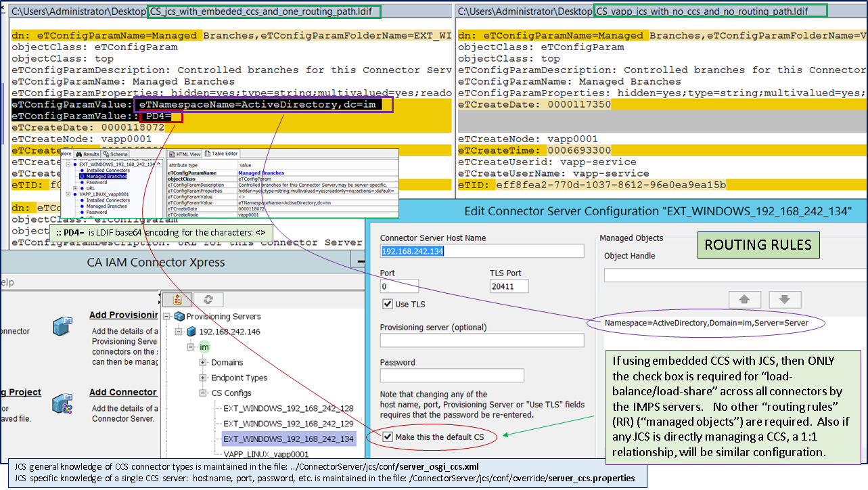
Task: Collapse the im domain node
Action: pyautogui.click(x=191, y=347)
